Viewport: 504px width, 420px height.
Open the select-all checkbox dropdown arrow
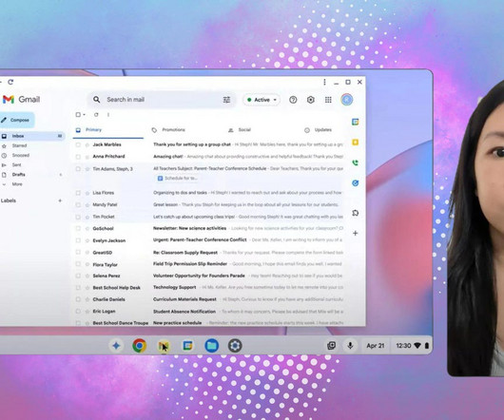(85, 115)
